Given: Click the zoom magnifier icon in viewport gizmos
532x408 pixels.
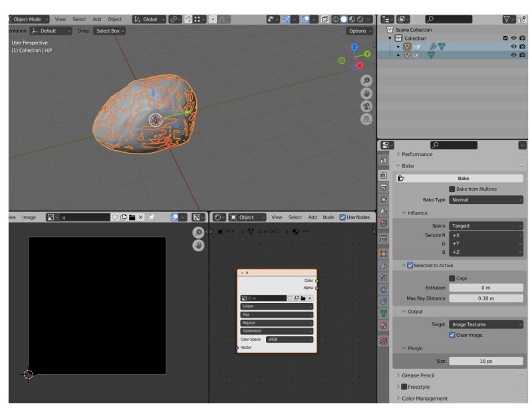Looking at the screenshot, I should point(366,80).
